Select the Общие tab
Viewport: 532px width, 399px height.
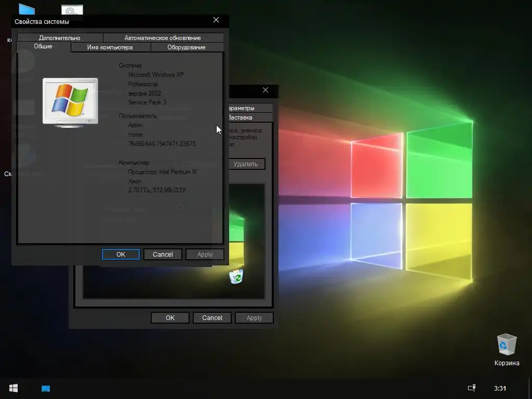43,46
